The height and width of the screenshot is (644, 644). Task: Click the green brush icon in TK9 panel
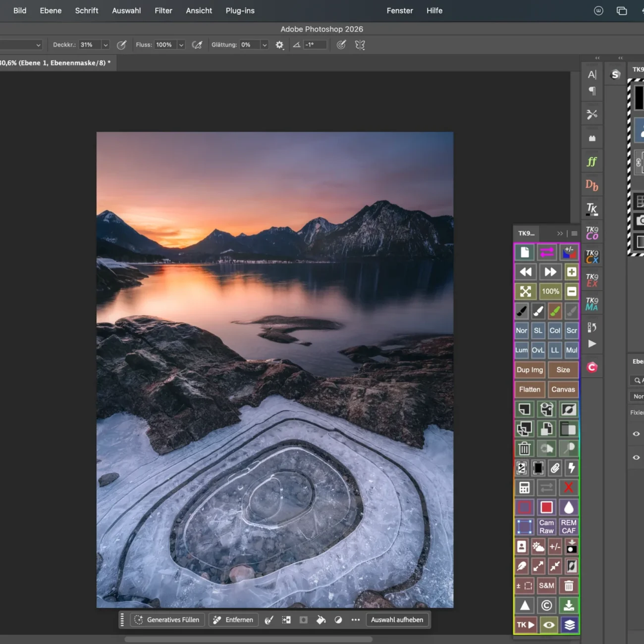[555, 311]
